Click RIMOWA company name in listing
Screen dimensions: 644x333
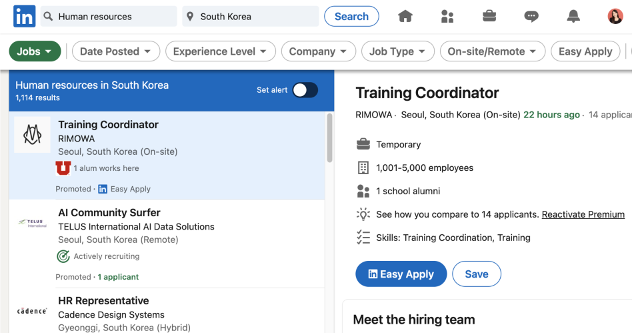pyautogui.click(x=77, y=139)
